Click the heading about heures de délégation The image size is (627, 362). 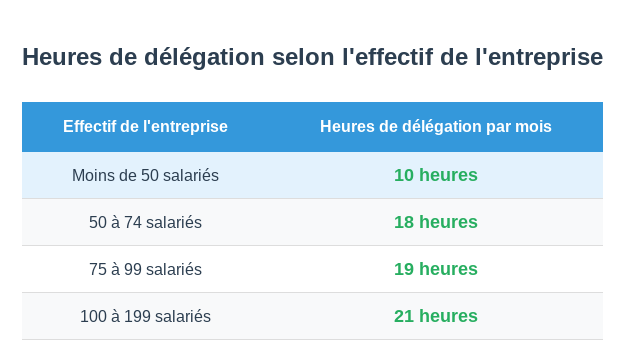[312, 57]
